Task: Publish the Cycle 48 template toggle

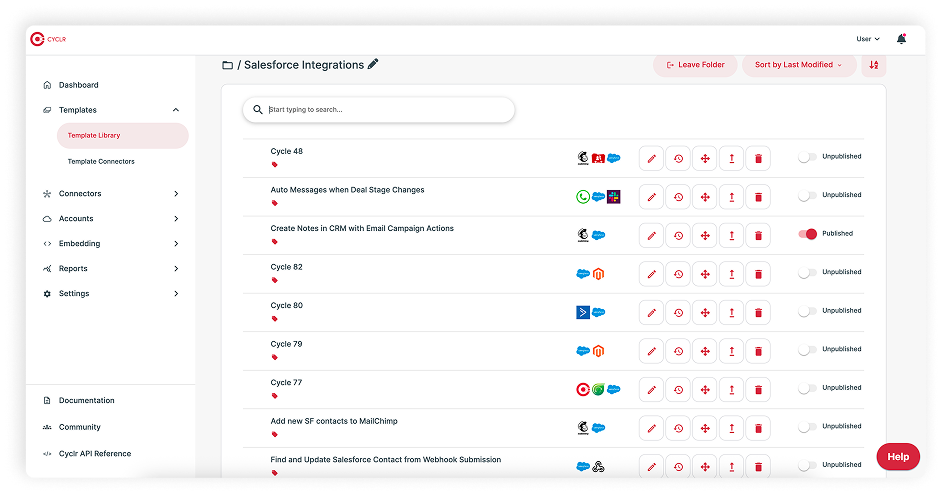Action: (807, 157)
